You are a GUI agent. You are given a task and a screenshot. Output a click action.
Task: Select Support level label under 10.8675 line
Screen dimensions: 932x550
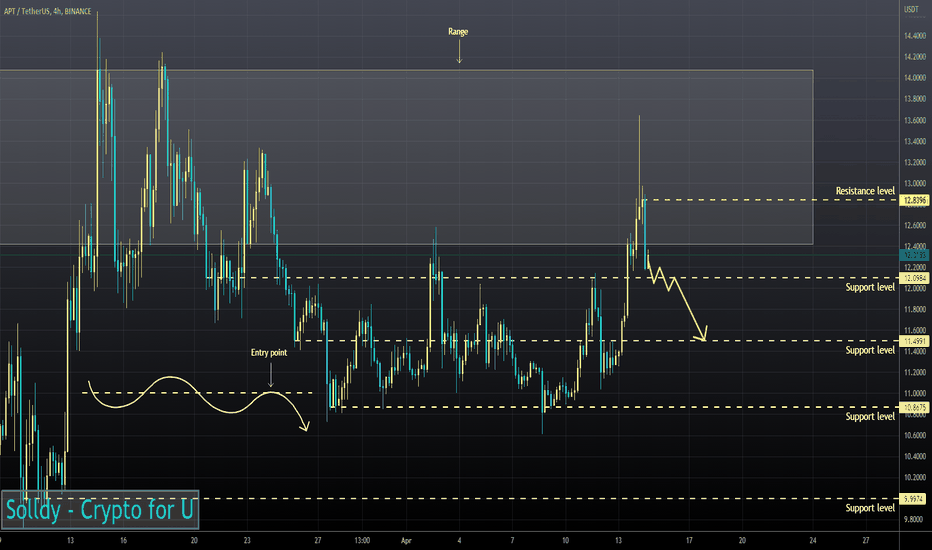pos(870,416)
